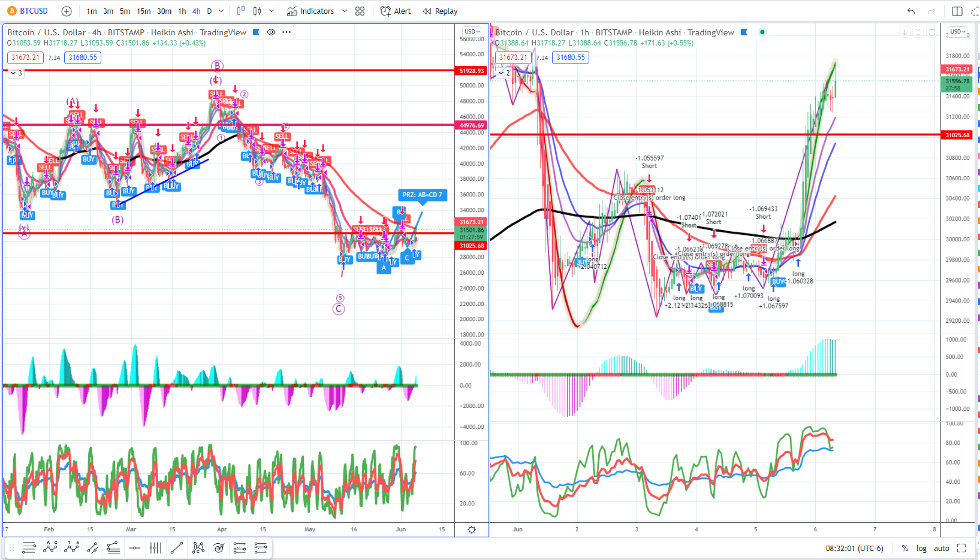
Task: Select the 3m timeframe
Action: [108, 11]
